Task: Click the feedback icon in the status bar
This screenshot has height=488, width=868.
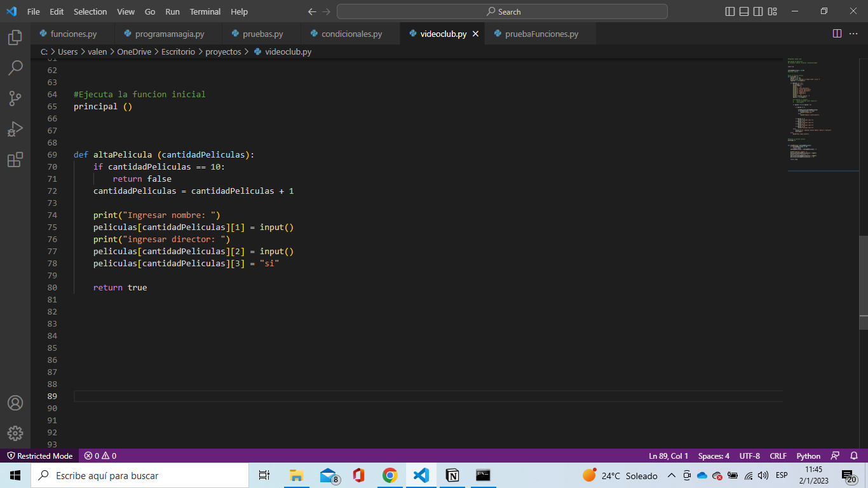Action: pyautogui.click(x=835, y=456)
